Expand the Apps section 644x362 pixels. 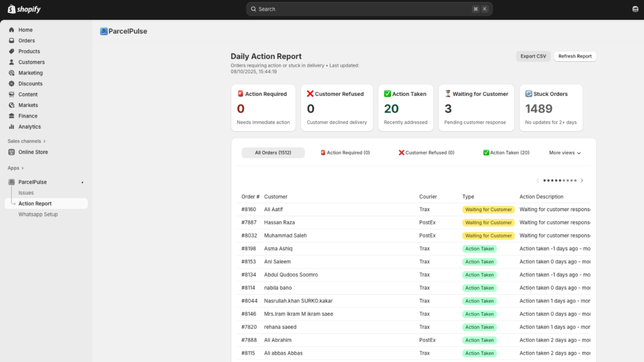point(16,168)
